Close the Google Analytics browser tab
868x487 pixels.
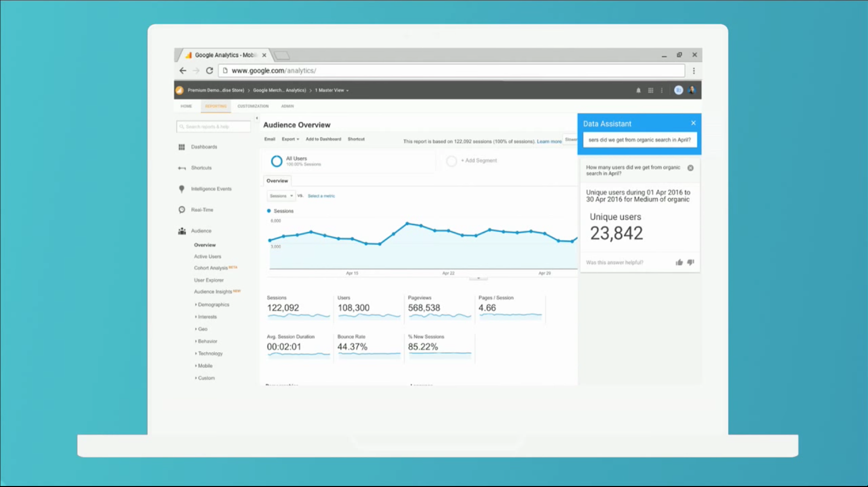tap(264, 55)
